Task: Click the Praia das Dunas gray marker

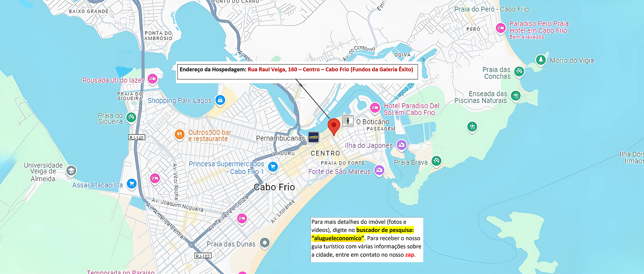Action: coord(265,243)
